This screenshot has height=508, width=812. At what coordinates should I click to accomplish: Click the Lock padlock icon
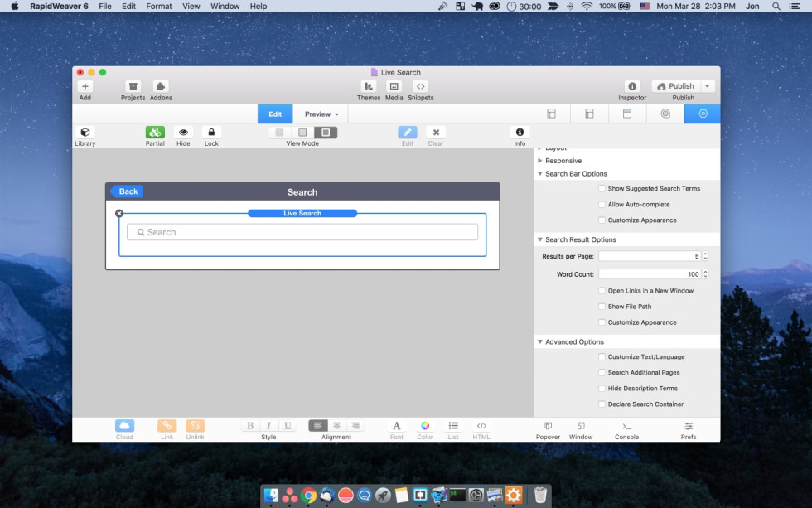pyautogui.click(x=211, y=133)
